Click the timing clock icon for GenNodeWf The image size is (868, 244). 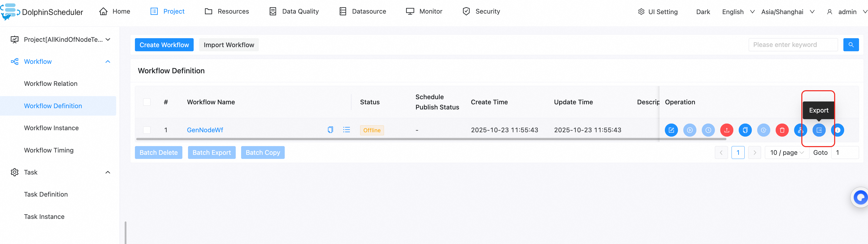click(708, 130)
